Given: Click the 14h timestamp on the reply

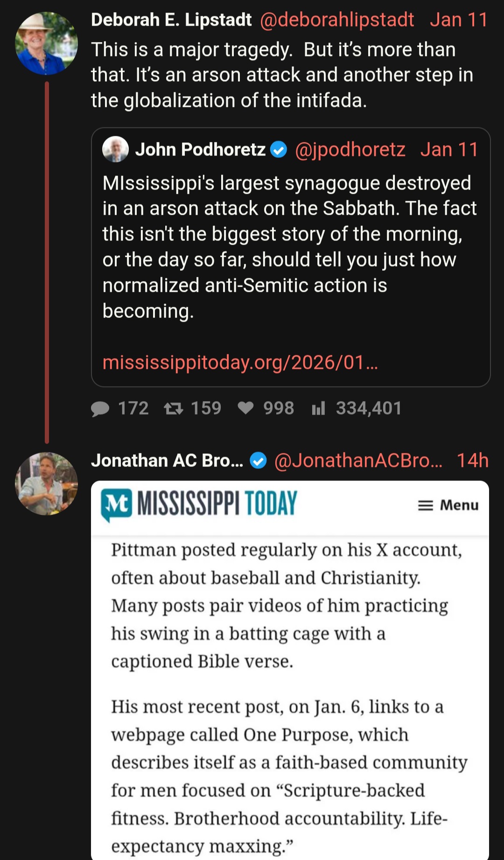Looking at the screenshot, I should 472,461.
